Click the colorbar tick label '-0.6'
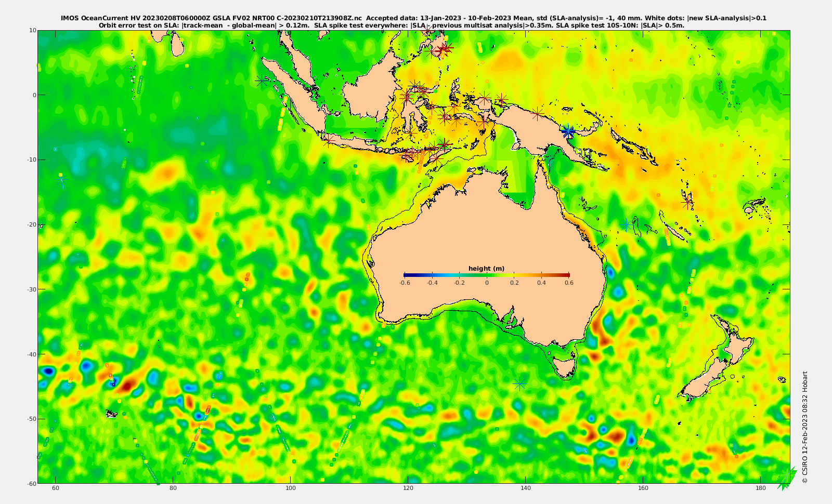This screenshot has width=832, height=504. point(405,283)
